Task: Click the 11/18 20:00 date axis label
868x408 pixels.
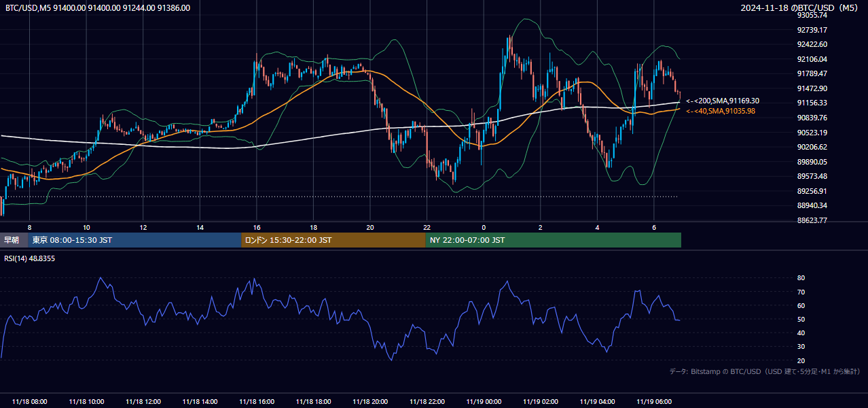Action: pos(370,402)
